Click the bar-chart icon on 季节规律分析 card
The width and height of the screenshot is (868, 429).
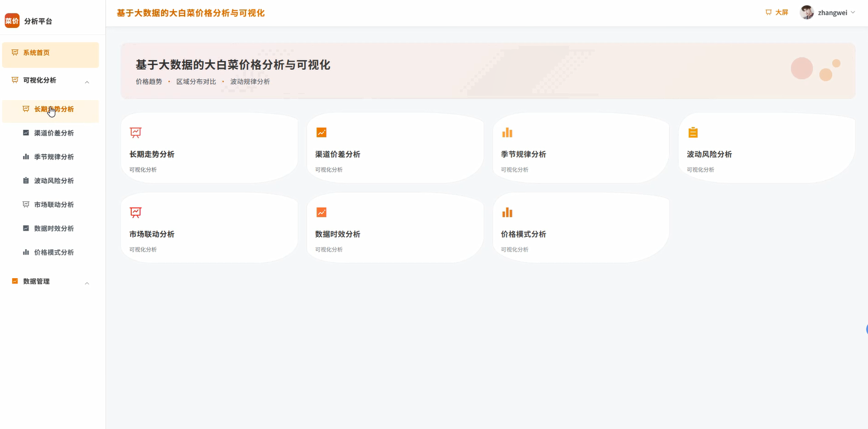pos(507,133)
